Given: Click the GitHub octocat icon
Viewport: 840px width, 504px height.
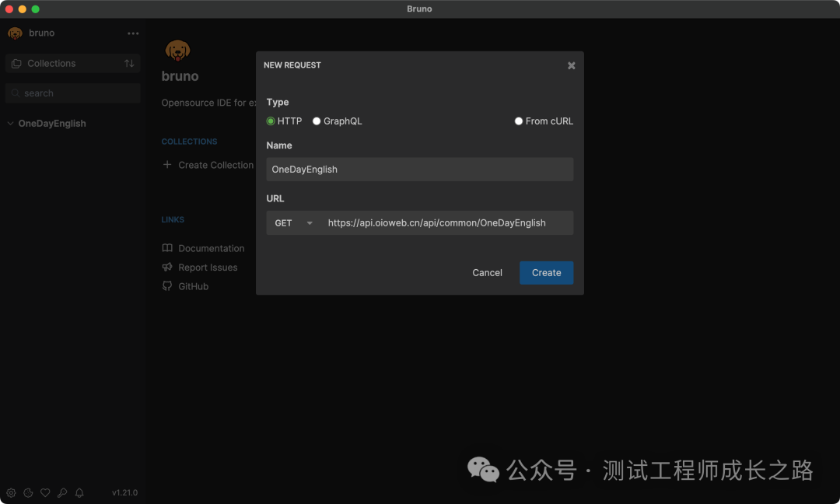Looking at the screenshot, I should point(167,286).
